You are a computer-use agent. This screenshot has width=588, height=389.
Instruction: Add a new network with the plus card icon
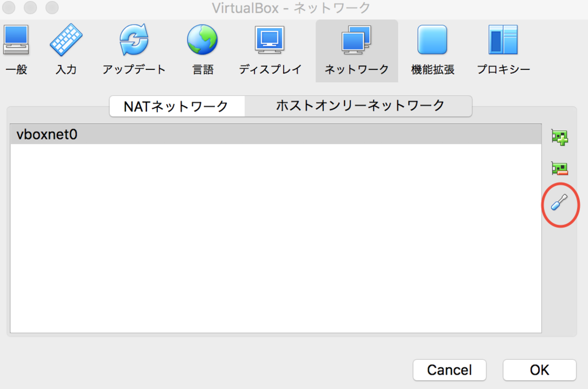coord(559,137)
